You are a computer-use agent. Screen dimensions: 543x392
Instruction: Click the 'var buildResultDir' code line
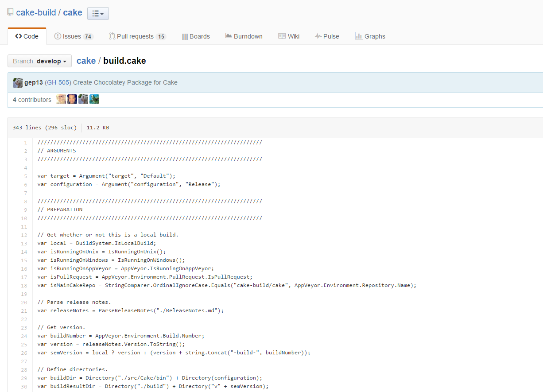click(153, 386)
